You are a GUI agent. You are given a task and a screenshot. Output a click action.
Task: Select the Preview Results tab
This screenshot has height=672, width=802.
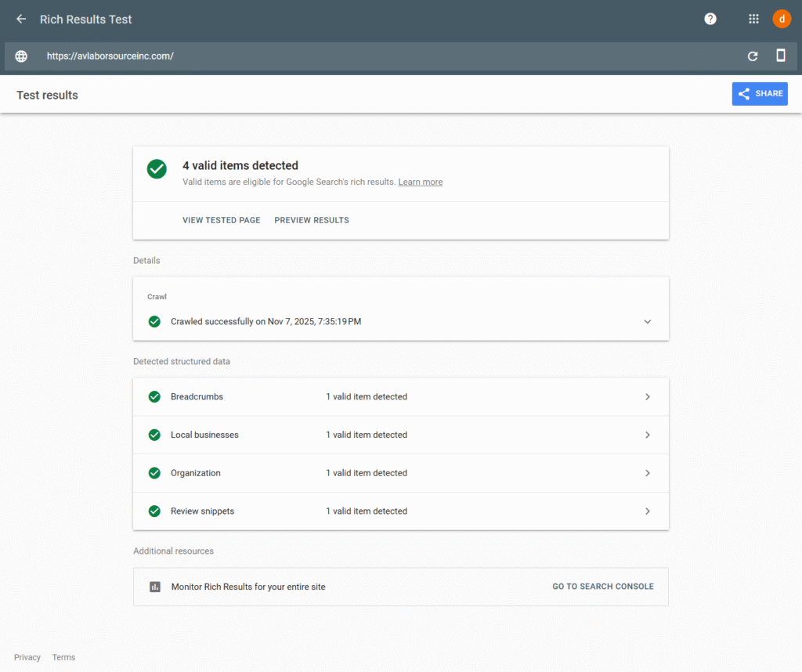pos(312,220)
